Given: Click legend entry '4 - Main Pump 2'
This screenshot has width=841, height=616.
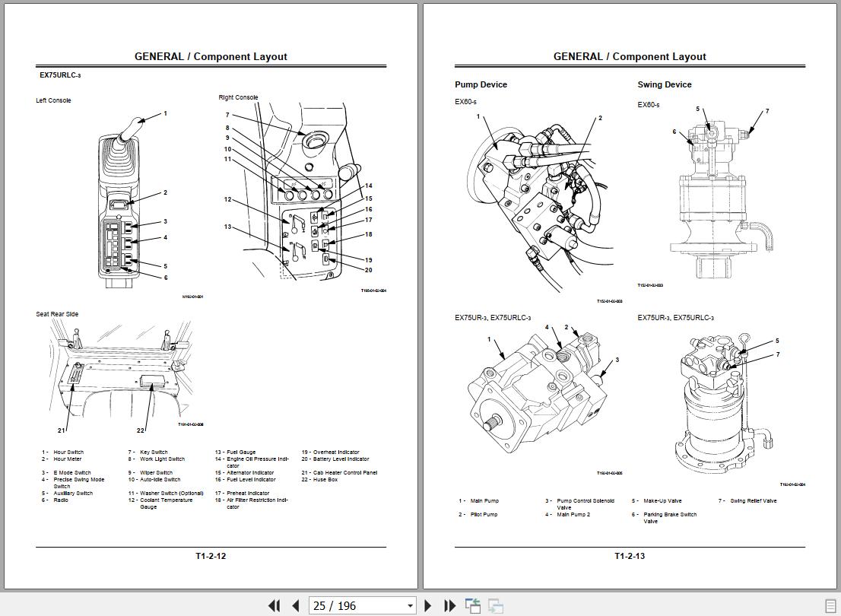Looking at the screenshot, I should pos(567,515).
